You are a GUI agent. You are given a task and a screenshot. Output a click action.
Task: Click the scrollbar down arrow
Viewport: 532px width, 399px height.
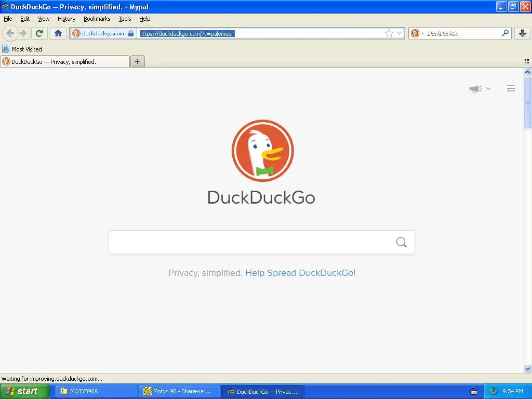527,369
